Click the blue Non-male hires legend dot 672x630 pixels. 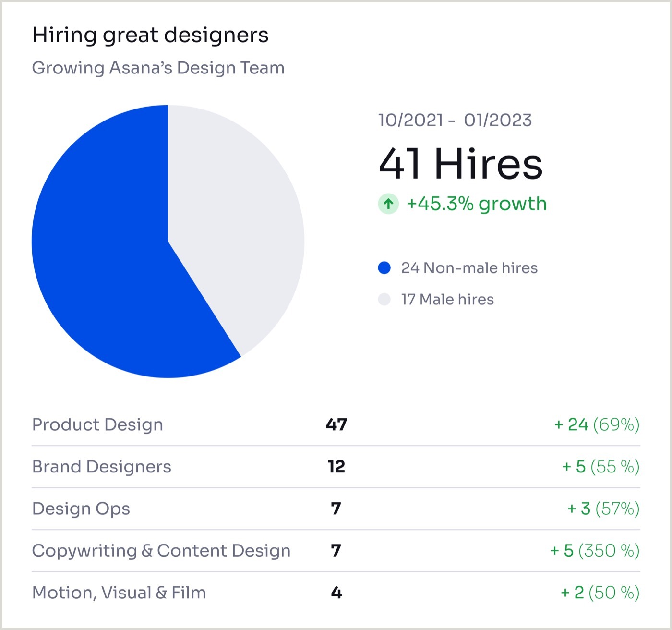click(x=384, y=268)
